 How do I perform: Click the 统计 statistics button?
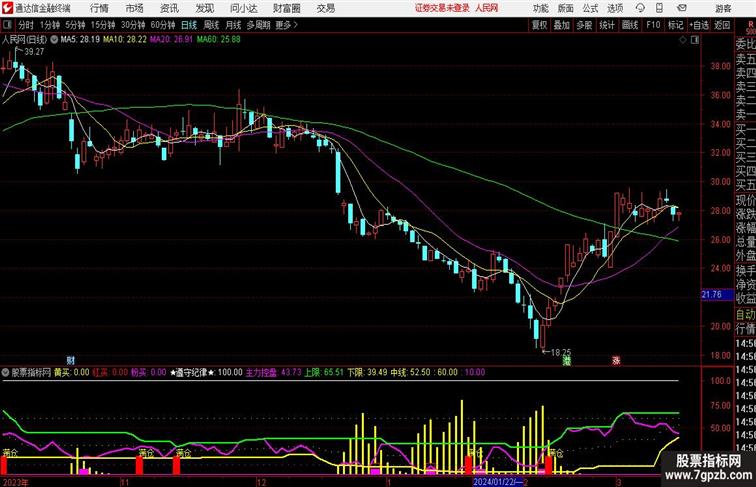(607, 25)
